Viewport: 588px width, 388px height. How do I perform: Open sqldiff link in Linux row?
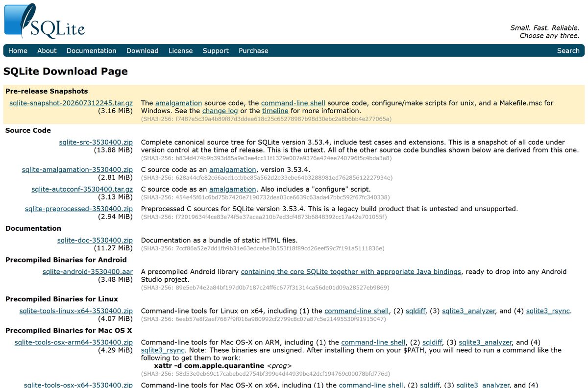(x=416, y=311)
